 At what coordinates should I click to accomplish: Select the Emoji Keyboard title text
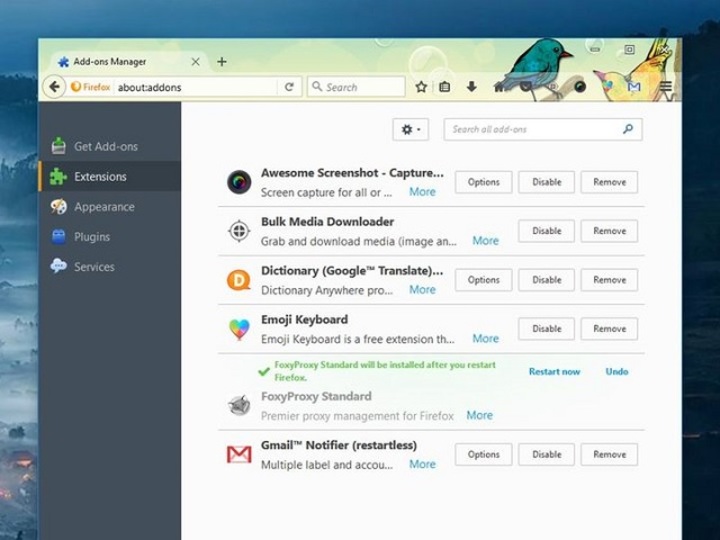[x=304, y=320]
